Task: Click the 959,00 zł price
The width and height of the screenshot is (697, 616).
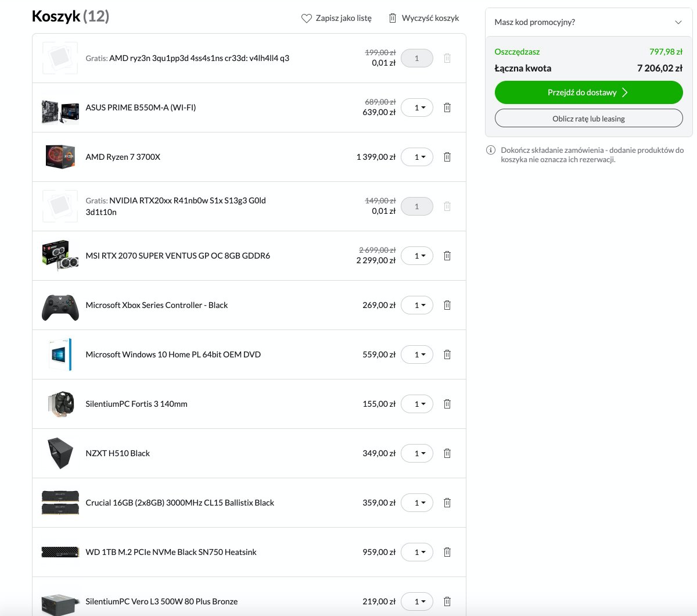Action: (x=379, y=552)
